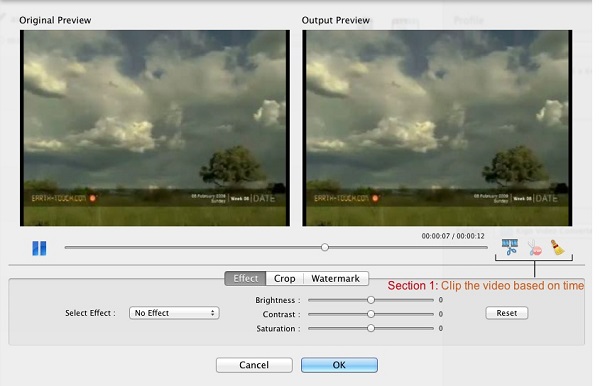Click the Reset button
Image resolution: width=600 pixels, height=386 pixels.
tap(507, 313)
